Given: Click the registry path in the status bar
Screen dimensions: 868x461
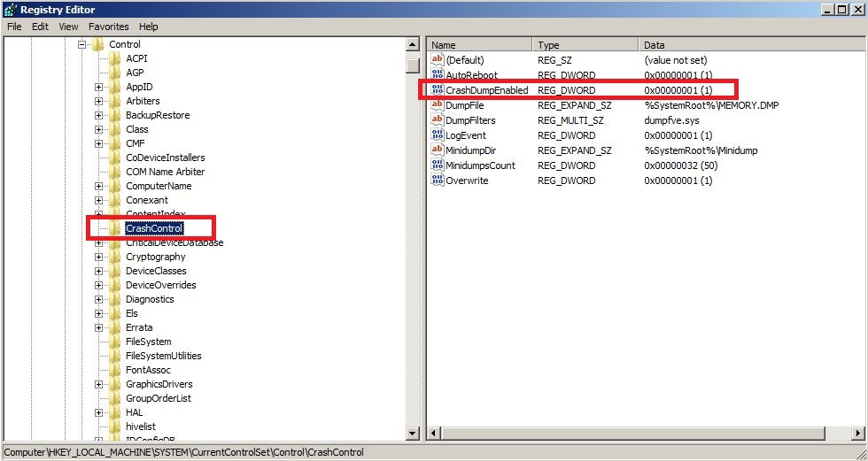Looking at the screenshot, I should (184, 452).
